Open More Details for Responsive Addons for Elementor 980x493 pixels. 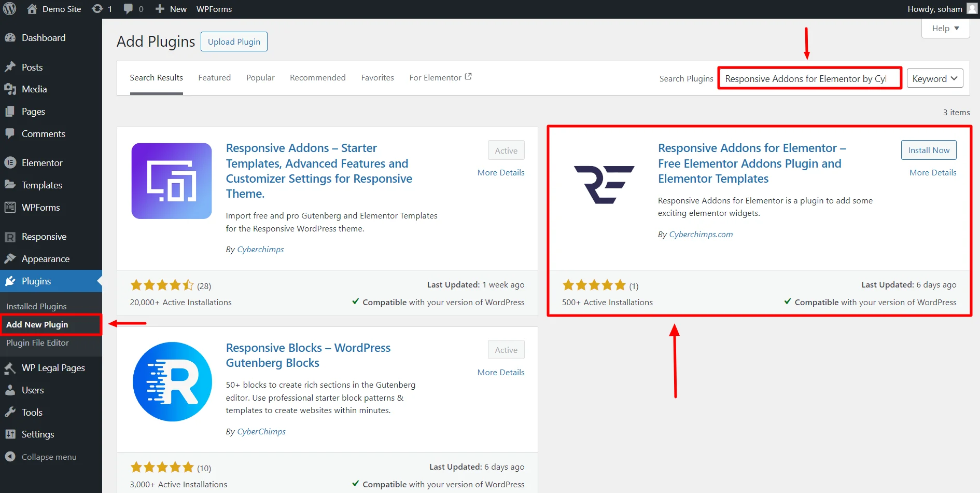point(933,173)
